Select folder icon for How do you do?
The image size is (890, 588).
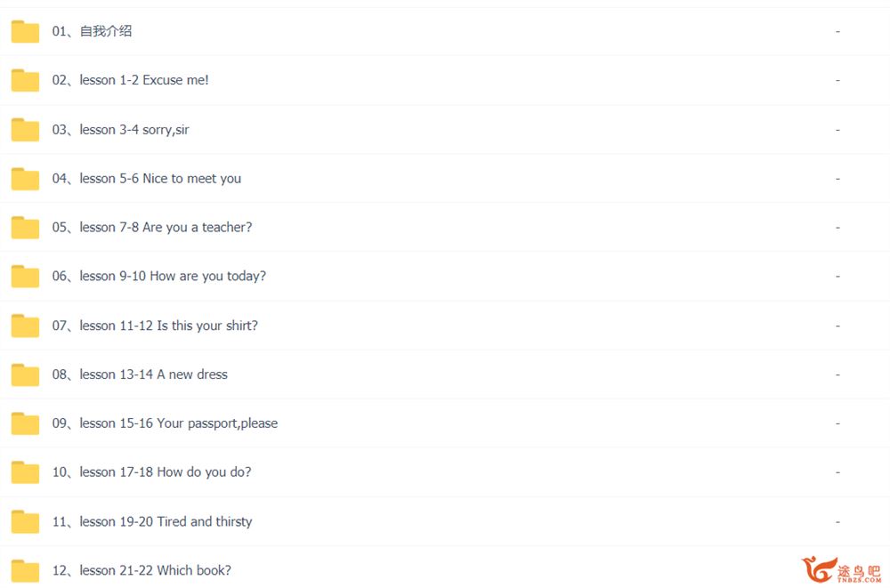(25, 472)
